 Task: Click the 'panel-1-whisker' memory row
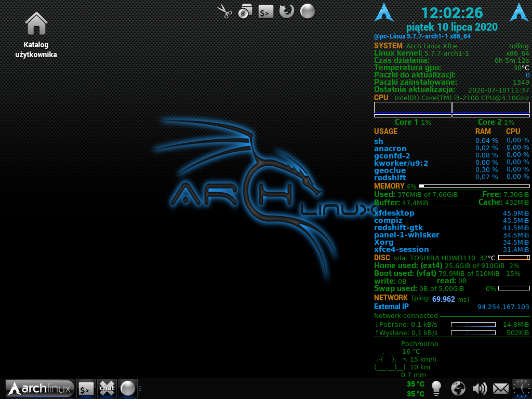pyautogui.click(x=451, y=235)
